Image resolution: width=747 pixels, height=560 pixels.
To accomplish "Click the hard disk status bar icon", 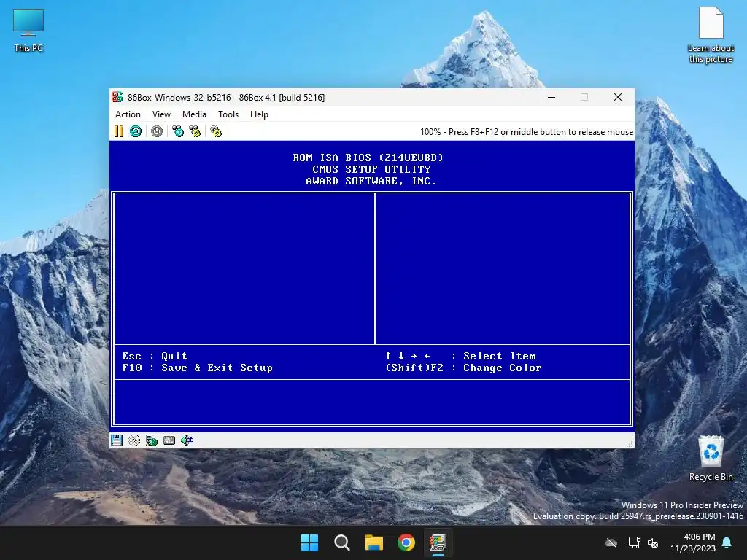I will click(x=169, y=440).
